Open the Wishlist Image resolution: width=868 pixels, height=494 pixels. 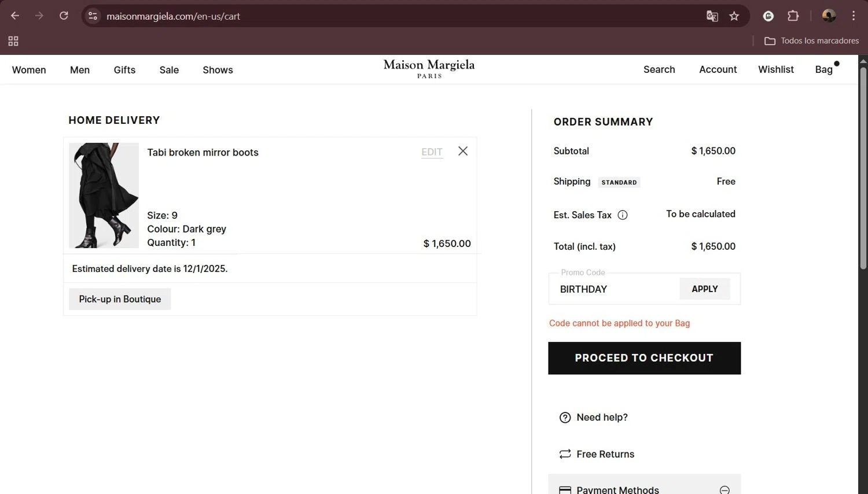click(x=776, y=69)
